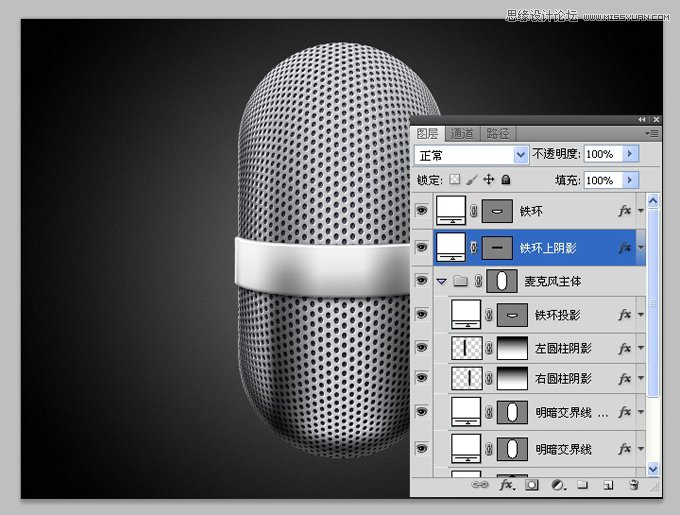Click the layers scrollbar down arrow
The image size is (680, 515).
click(x=653, y=469)
